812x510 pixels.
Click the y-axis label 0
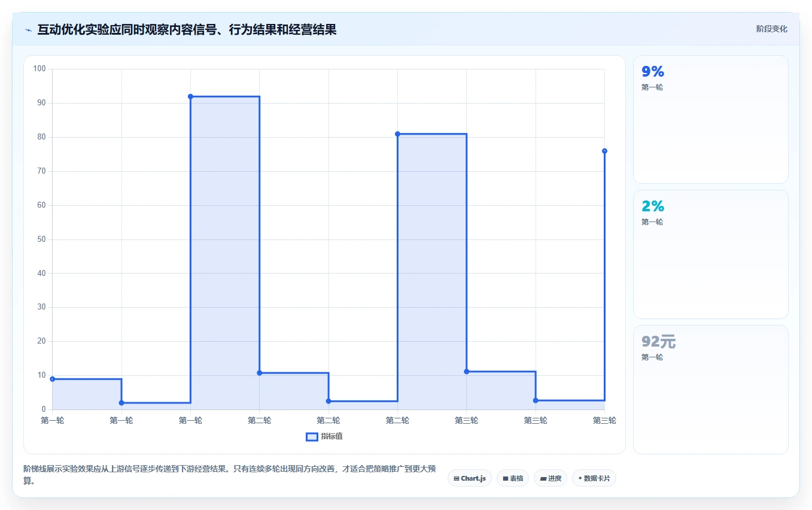click(44, 409)
